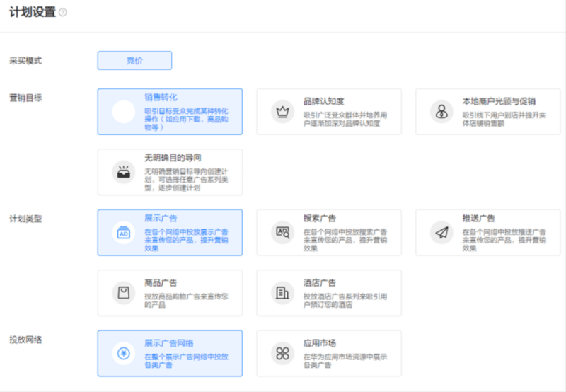Viewport: 566px width, 392px height.
Task: Click the person icon for 本地商户光顾与促销
Action: 441,112
